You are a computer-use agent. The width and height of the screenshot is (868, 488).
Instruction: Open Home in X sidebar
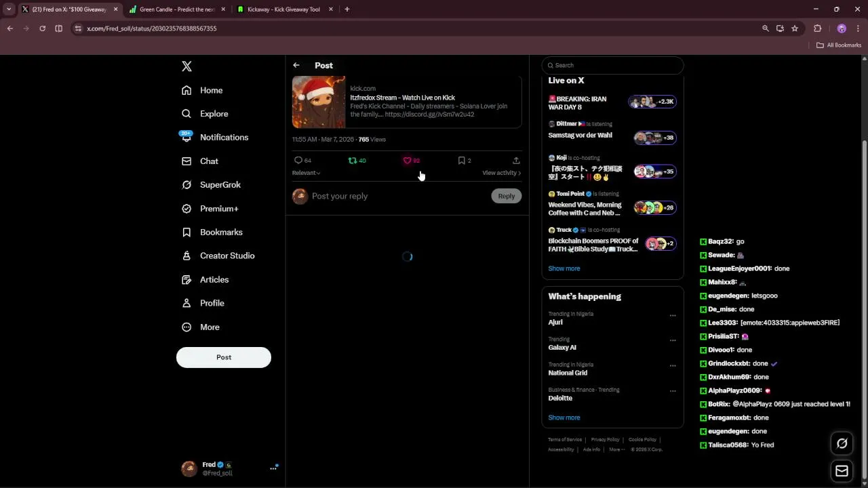(202, 90)
